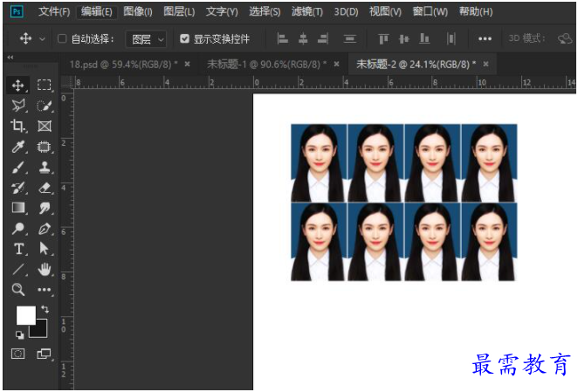Select the Dodge tool

point(17,229)
